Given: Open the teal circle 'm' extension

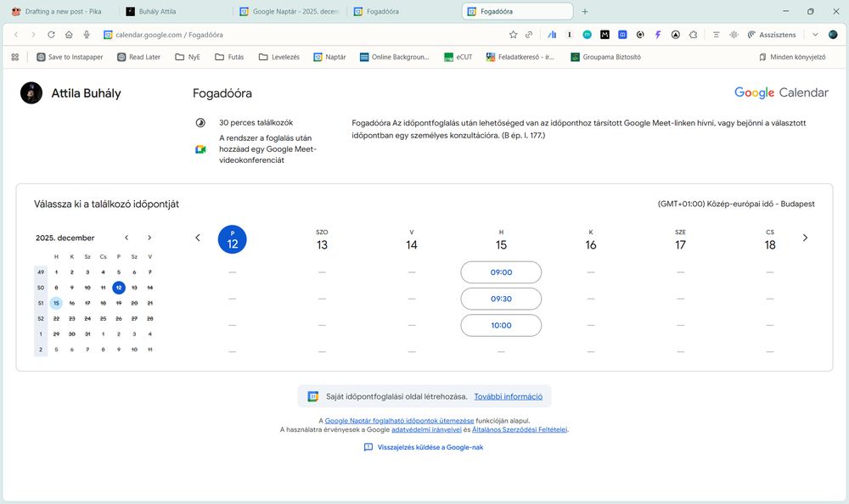Looking at the screenshot, I should tap(587, 35).
